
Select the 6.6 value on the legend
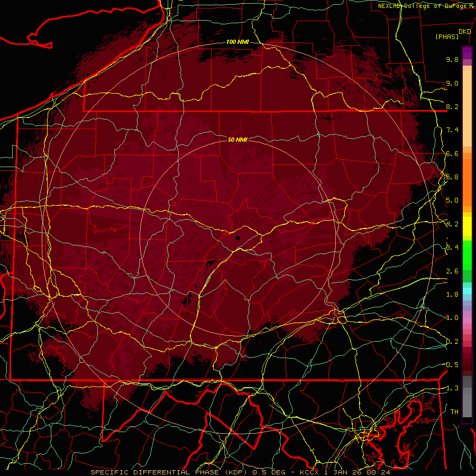(452, 153)
